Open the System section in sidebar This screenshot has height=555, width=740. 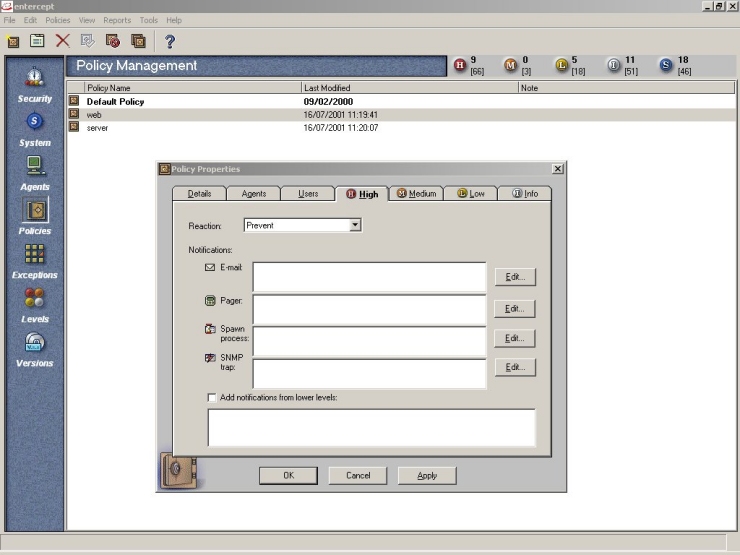point(34,130)
